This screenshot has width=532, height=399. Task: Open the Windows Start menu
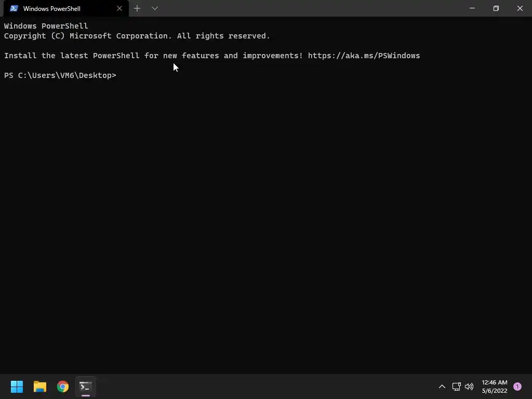click(17, 387)
